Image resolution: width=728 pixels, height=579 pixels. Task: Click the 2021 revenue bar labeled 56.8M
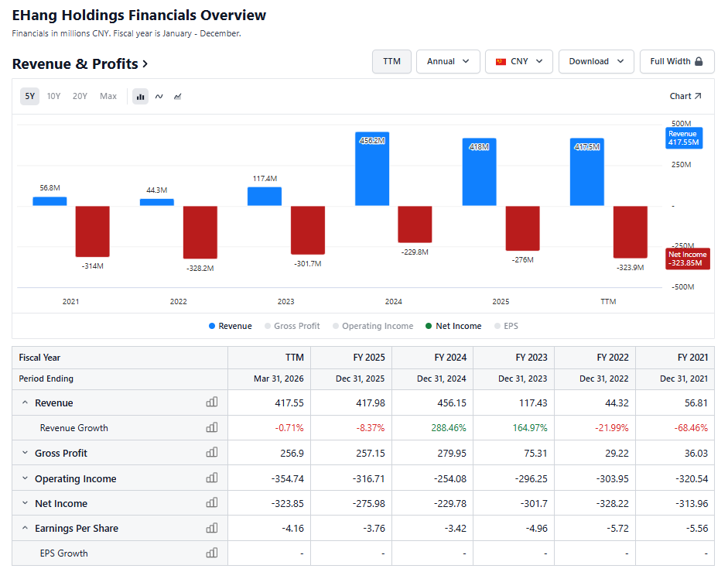[x=50, y=201]
